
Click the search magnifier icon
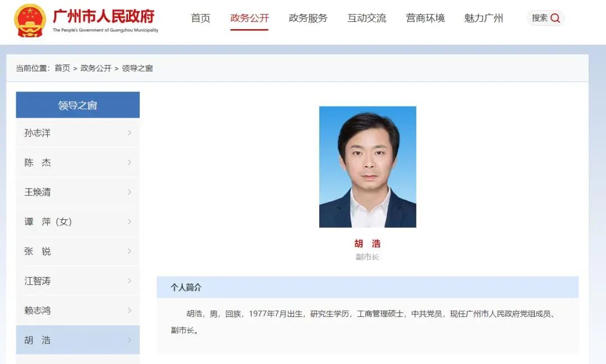(x=555, y=18)
